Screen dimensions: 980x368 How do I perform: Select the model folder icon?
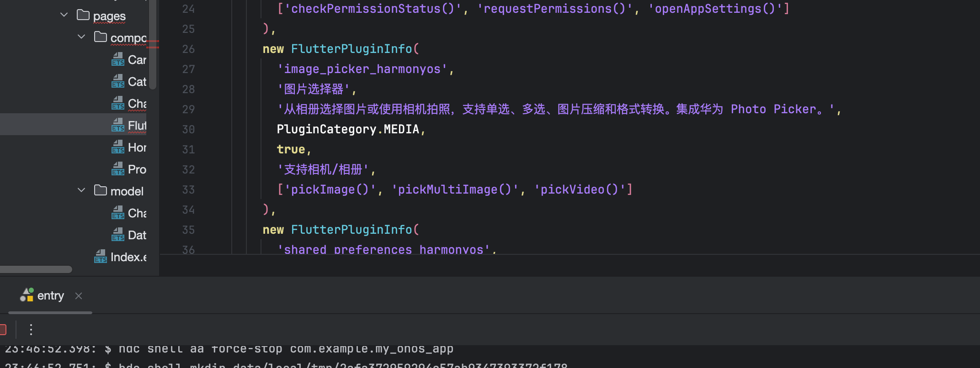[x=101, y=190]
